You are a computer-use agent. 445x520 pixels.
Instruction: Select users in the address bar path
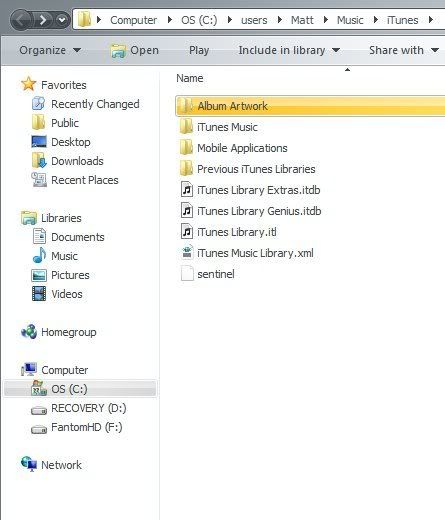[x=254, y=20]
